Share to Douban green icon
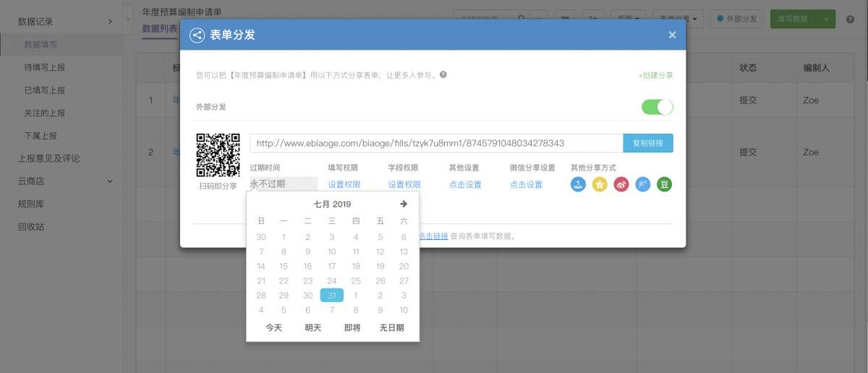 pyautogui.click(x=665, y=184)
